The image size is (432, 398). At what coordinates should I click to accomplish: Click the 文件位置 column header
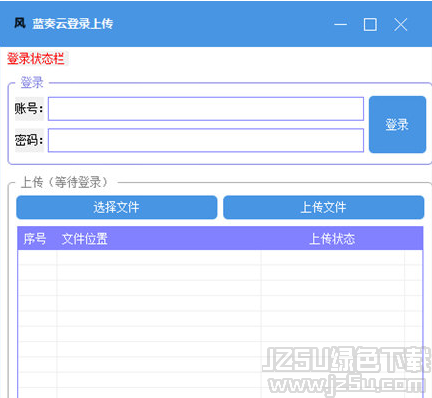85,239
